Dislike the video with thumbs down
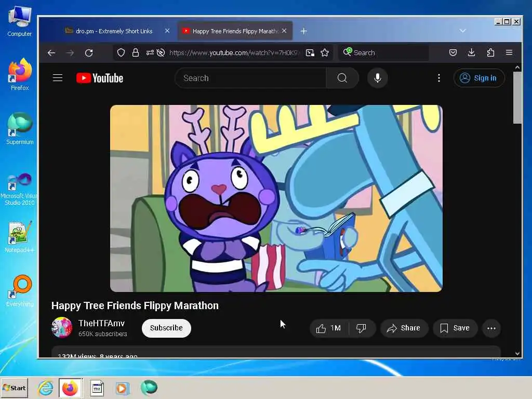This screenshot has width=532, height=399. 362,328
